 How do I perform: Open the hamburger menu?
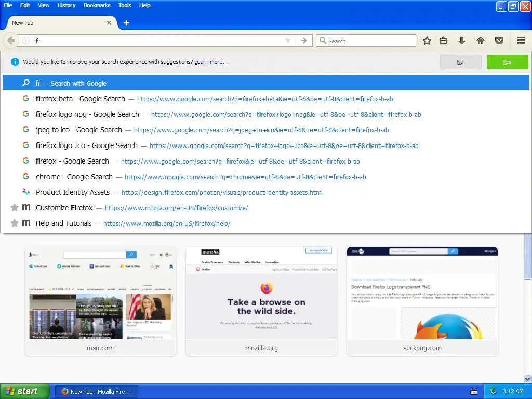coord(521,41)
